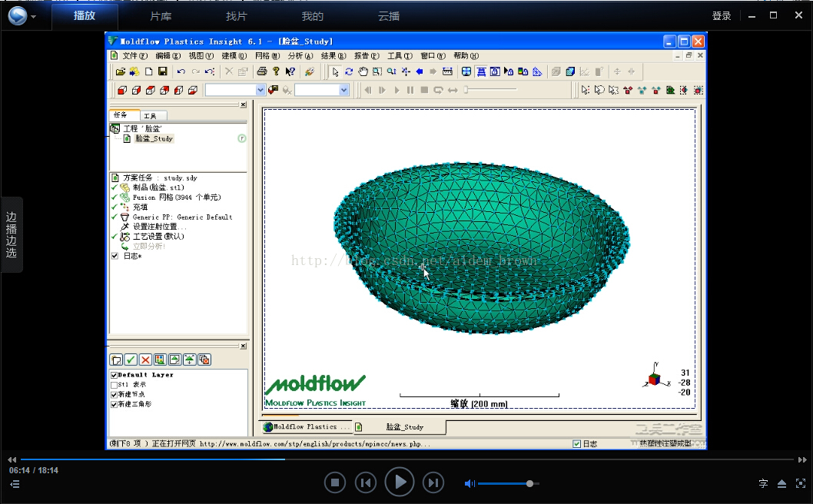Uncheck the 新建三角形 layer checkbox
The height and width of the screenshot is (504, 813).
(x=114, y=404)
